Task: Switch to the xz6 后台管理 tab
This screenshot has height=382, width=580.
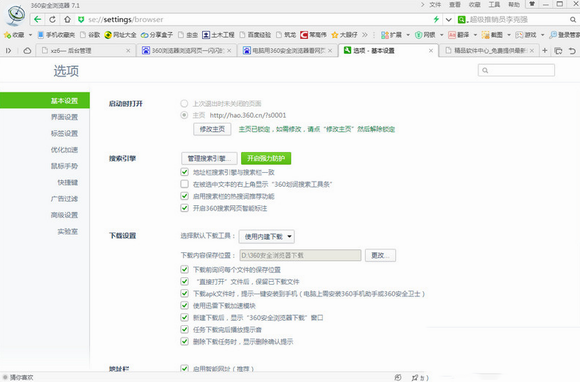Action: tap(86, 51)
